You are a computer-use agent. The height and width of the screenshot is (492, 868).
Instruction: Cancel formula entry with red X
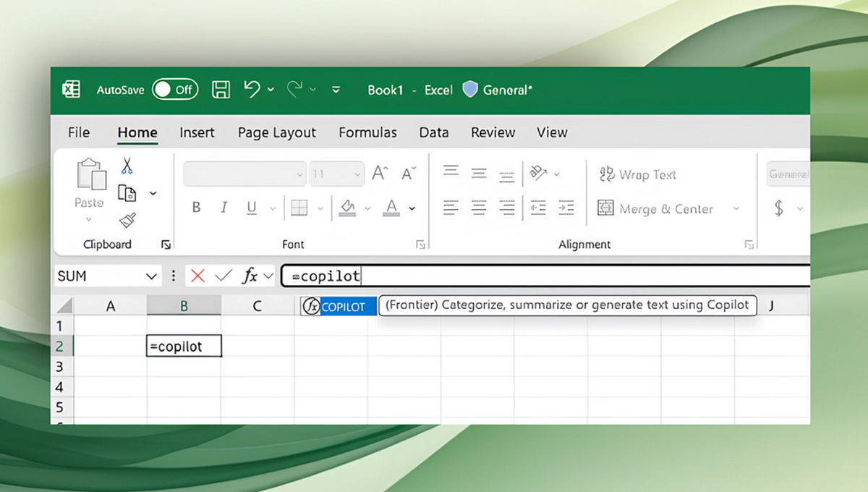(x=197, y=276)
